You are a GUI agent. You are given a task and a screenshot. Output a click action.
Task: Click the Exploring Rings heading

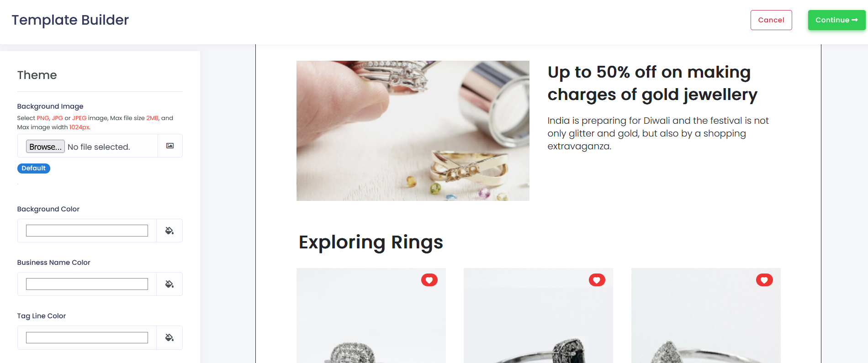tap(371, 242)
